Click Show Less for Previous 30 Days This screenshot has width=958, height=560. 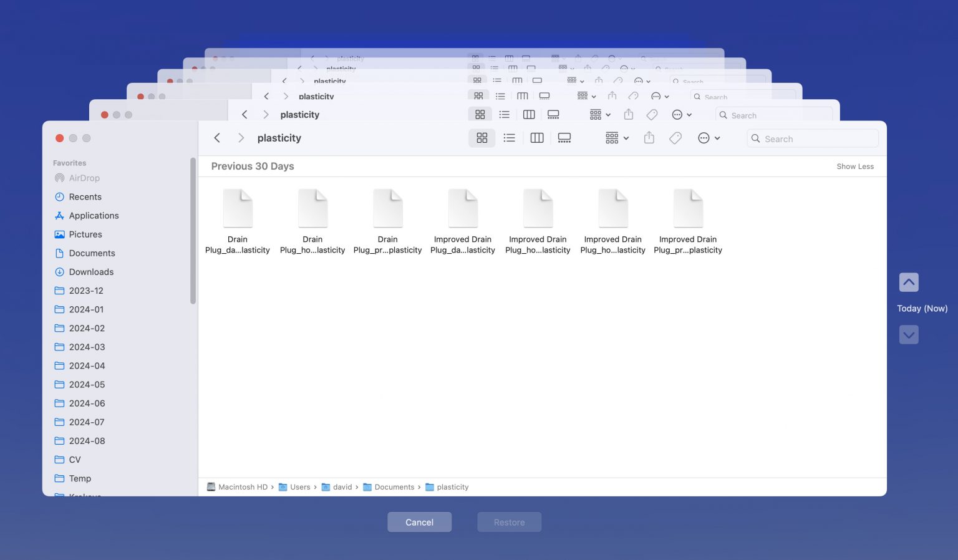pyautogui.click(x=855, y=166)
